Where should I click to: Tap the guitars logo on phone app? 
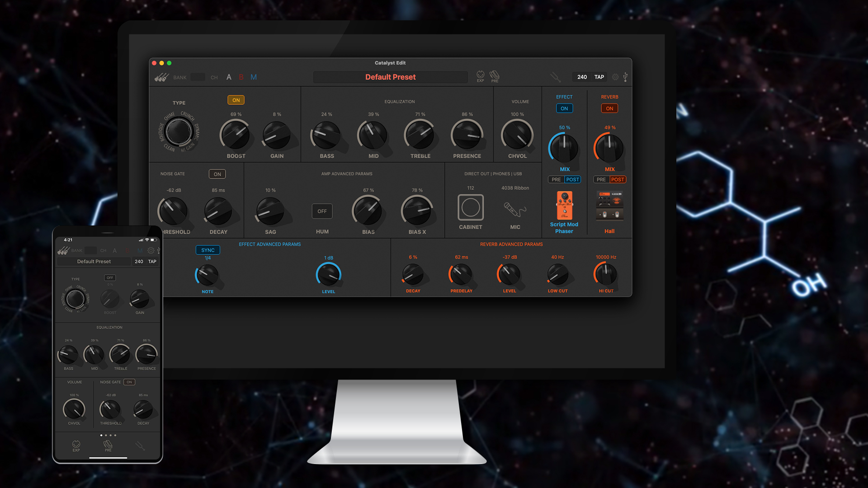(x=63, y=250)
